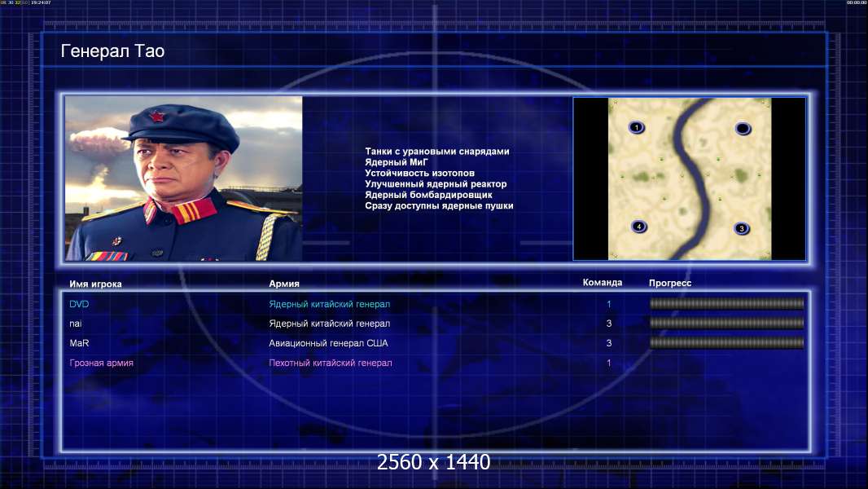Click the unnumbered start position marker on minimap
Screen dimensions: 868x489
(743, 129)
